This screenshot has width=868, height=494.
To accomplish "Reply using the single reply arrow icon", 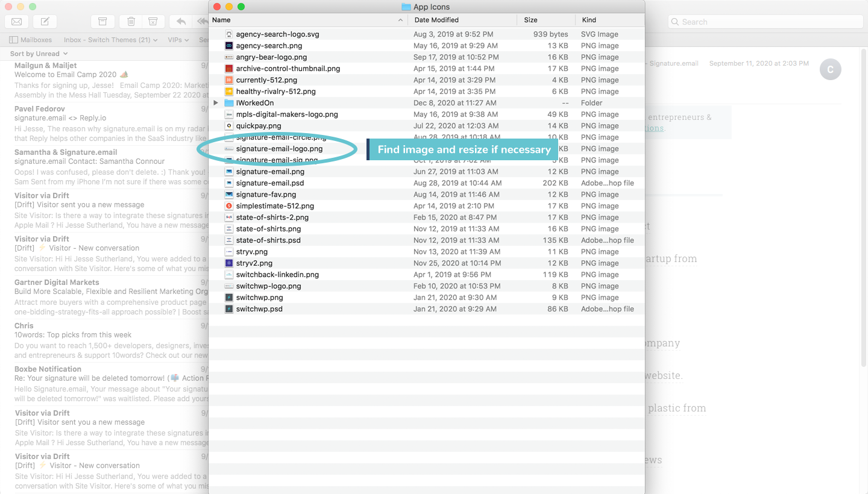I will click(180, 20).
